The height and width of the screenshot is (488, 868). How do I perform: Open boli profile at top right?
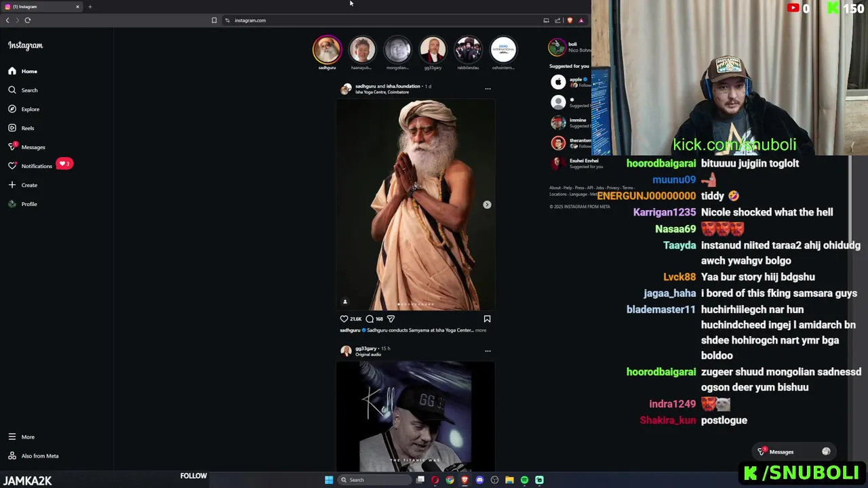[572, 45]
